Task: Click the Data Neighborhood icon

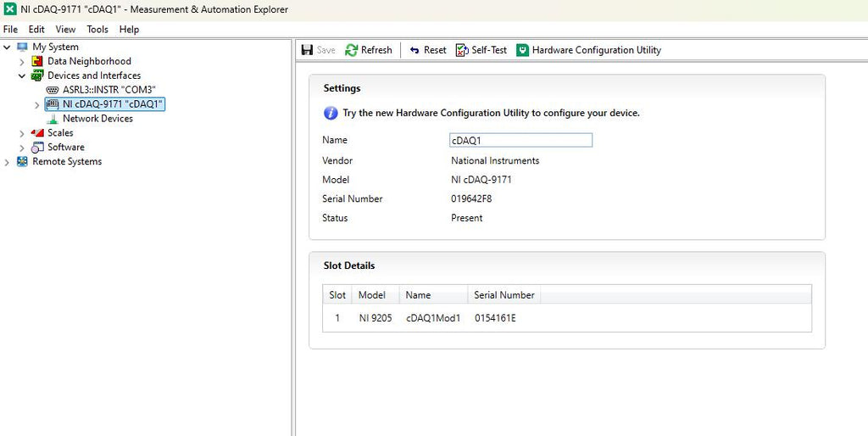Action: click(x=37, y=61)
